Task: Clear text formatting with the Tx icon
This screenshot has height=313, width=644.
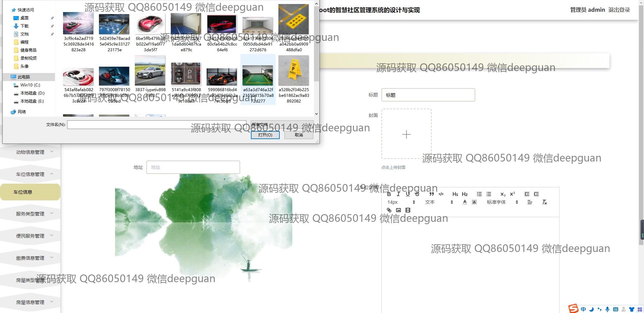Action: 544,202
